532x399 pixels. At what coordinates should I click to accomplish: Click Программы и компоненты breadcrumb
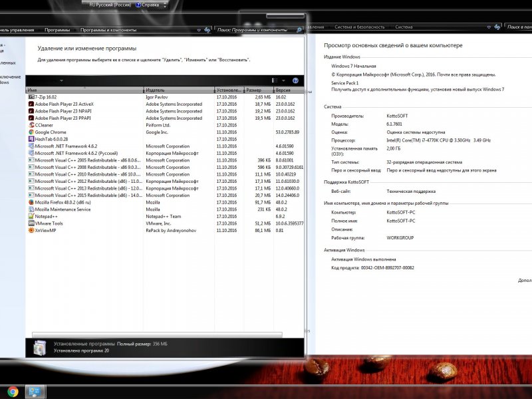108,30
